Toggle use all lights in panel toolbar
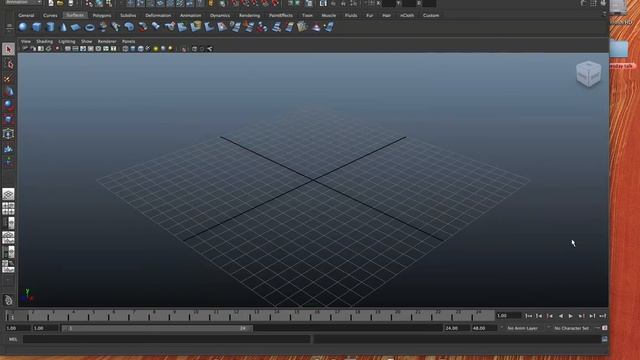 (x=156, y=49)
